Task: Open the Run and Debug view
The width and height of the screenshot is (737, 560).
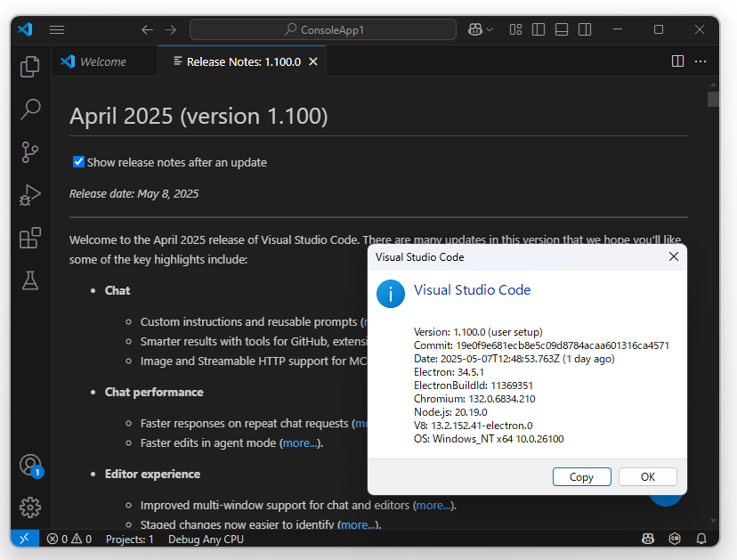Action: (x=30, y=195)
